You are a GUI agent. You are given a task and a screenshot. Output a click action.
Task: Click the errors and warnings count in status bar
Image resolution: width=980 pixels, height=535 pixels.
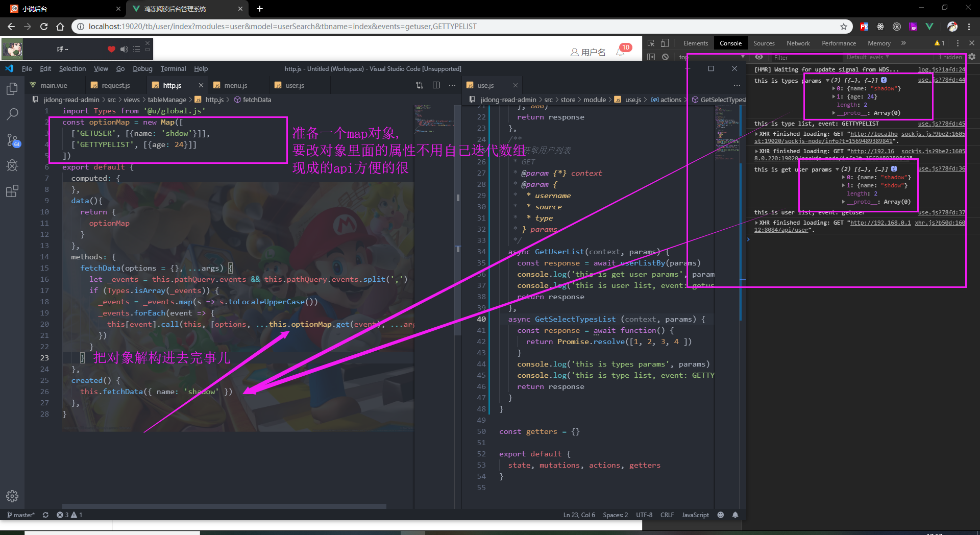pos(69,515)
